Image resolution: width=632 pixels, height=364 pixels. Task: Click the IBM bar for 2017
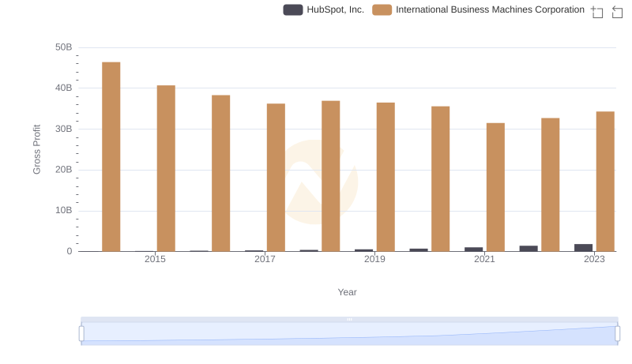coord(276,178)
